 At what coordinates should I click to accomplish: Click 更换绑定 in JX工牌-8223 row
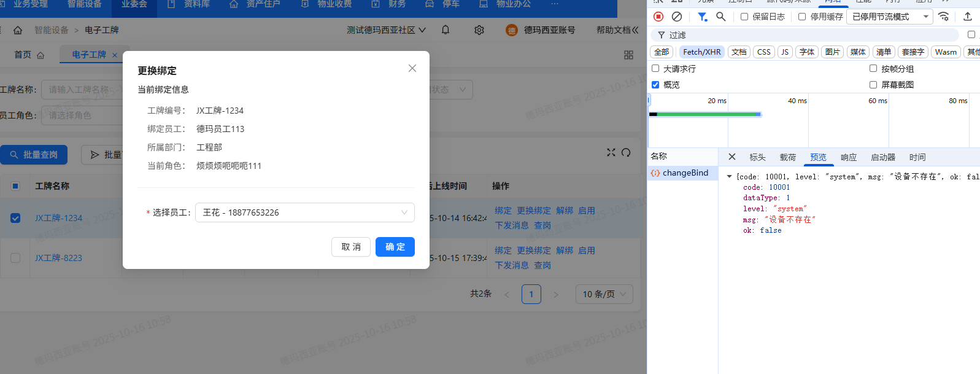pyautogui.click(x=534, y=251)
